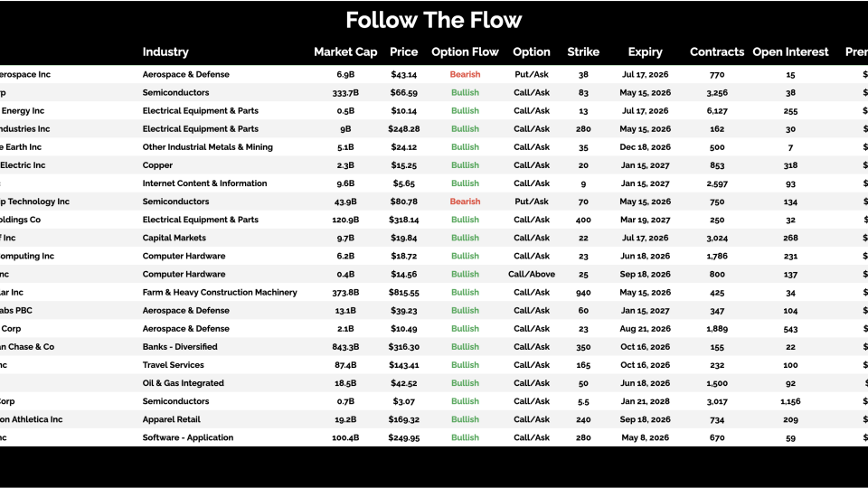Click the Industry column header

[x=165, y=52]
